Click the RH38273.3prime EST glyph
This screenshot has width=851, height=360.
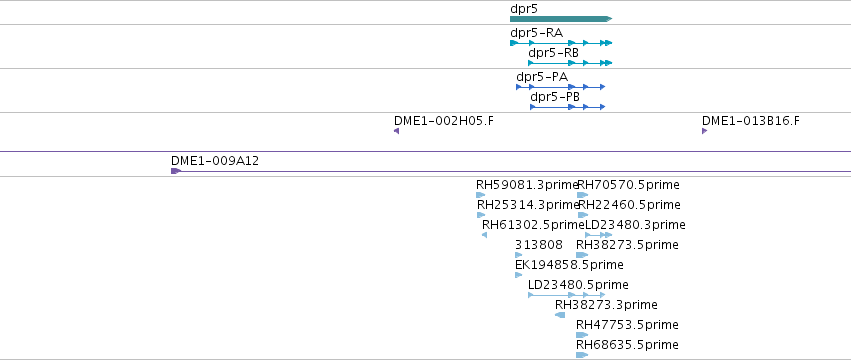pos(560,315)
